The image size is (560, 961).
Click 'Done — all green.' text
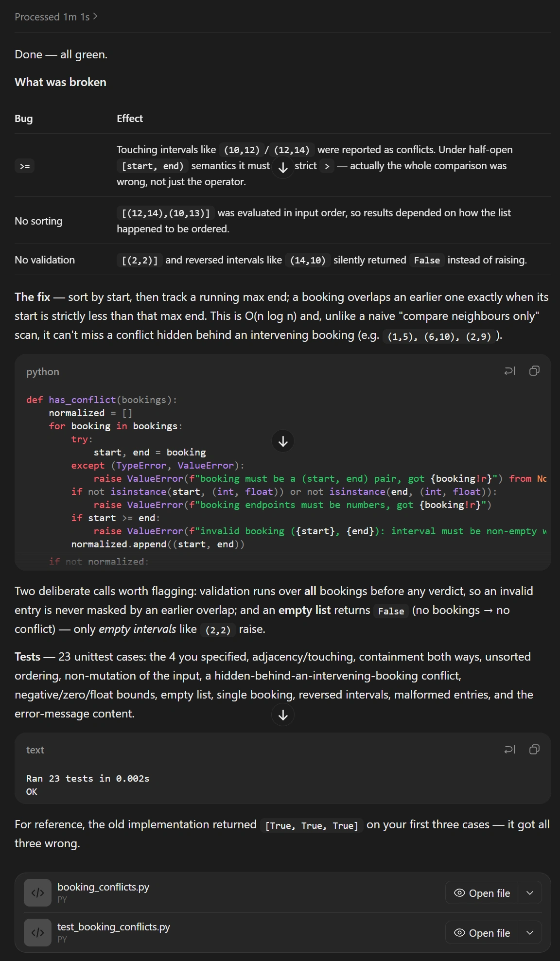[x=61, y=54]
